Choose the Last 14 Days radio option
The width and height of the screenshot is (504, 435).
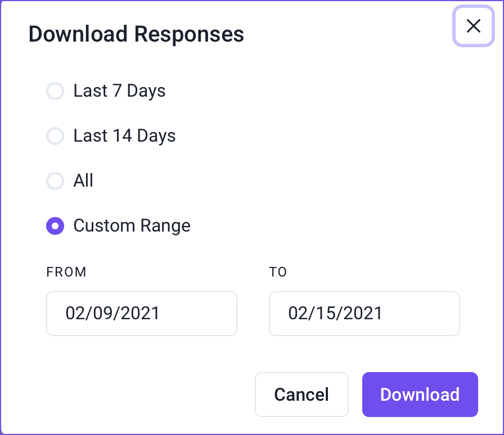pyautogui.click(x=55, y=136)
